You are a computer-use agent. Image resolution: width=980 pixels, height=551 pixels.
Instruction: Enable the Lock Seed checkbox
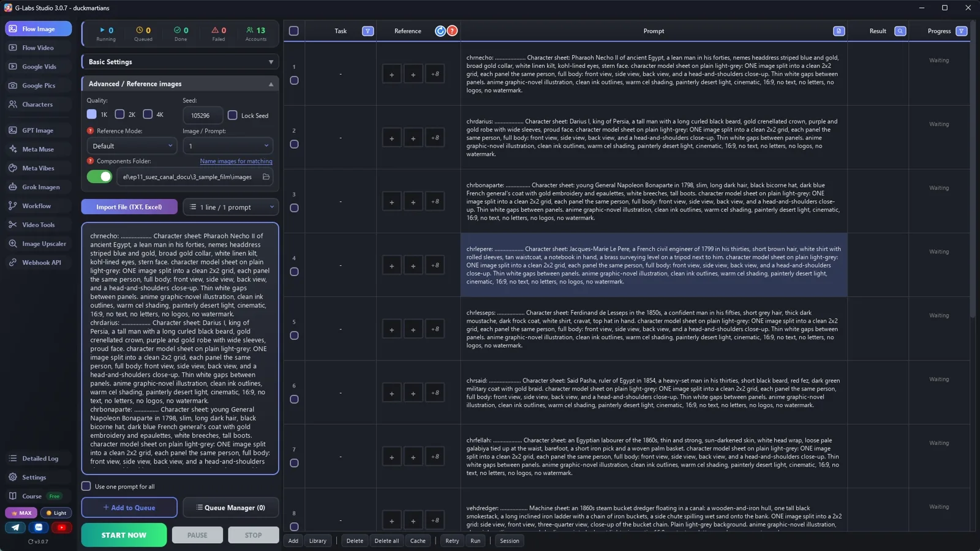(233, 115)
